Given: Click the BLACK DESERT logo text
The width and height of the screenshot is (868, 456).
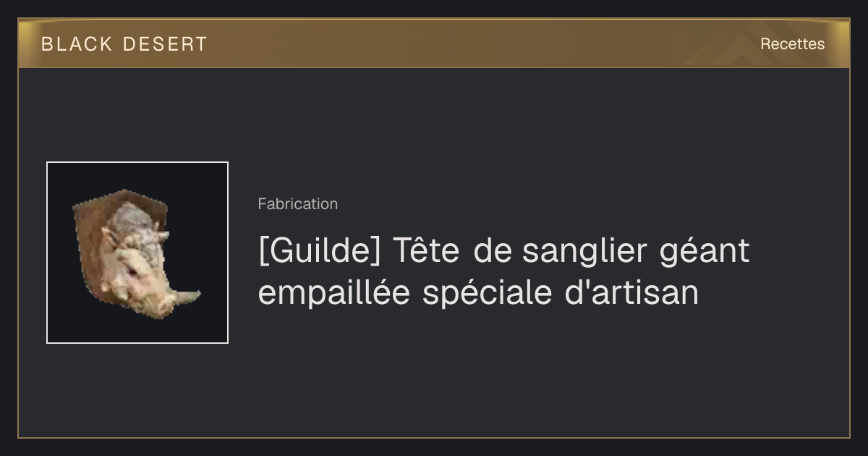Looking at the screenshot, I should click(124, 44).
